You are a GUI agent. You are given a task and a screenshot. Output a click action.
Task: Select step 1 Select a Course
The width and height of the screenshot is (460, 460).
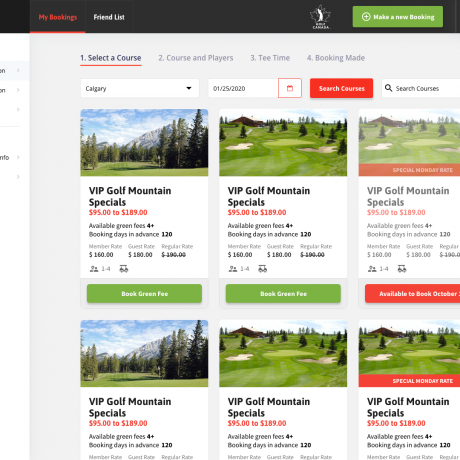point(111,58)
